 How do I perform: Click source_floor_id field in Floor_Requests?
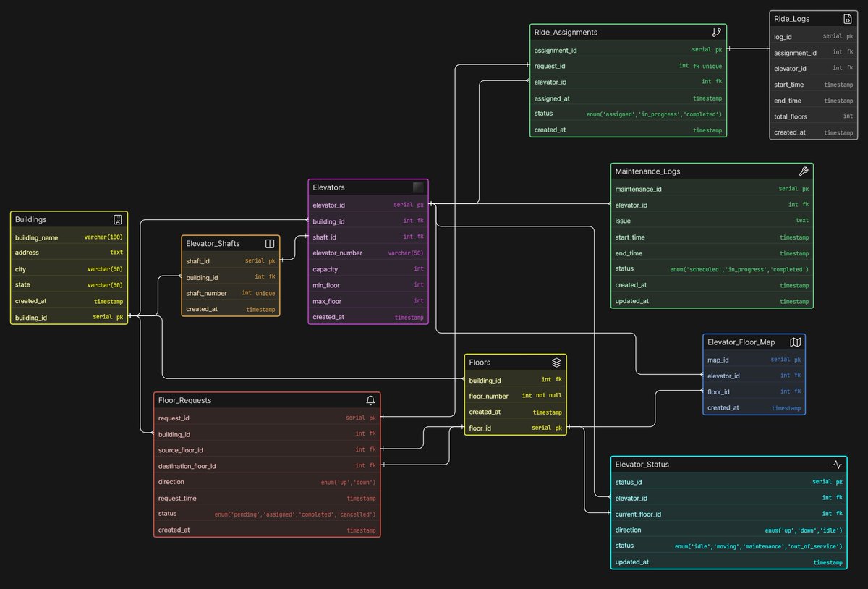click(x=267, y=450)
